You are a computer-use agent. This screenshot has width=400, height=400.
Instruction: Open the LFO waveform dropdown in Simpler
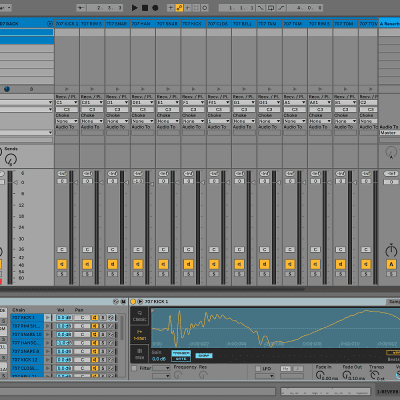click(x=265, y=376)
